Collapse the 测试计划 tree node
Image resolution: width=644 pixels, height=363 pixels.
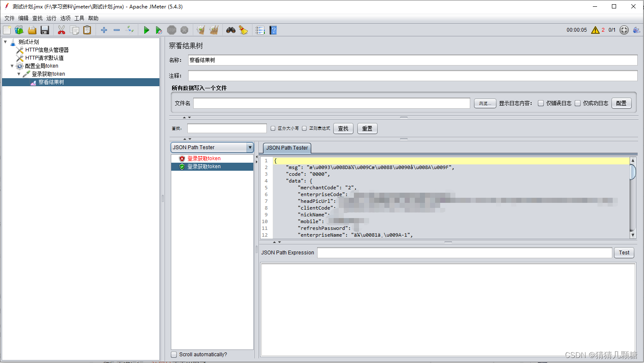pos(5,42)
